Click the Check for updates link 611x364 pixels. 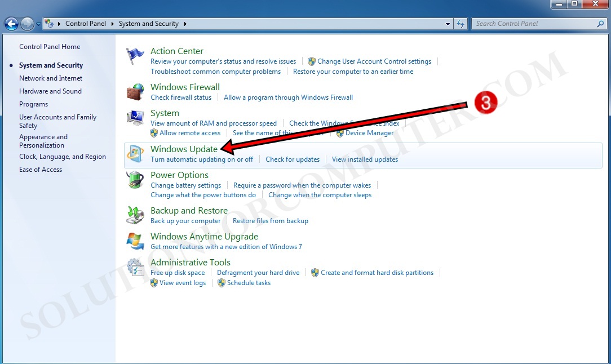click(292, 159)
